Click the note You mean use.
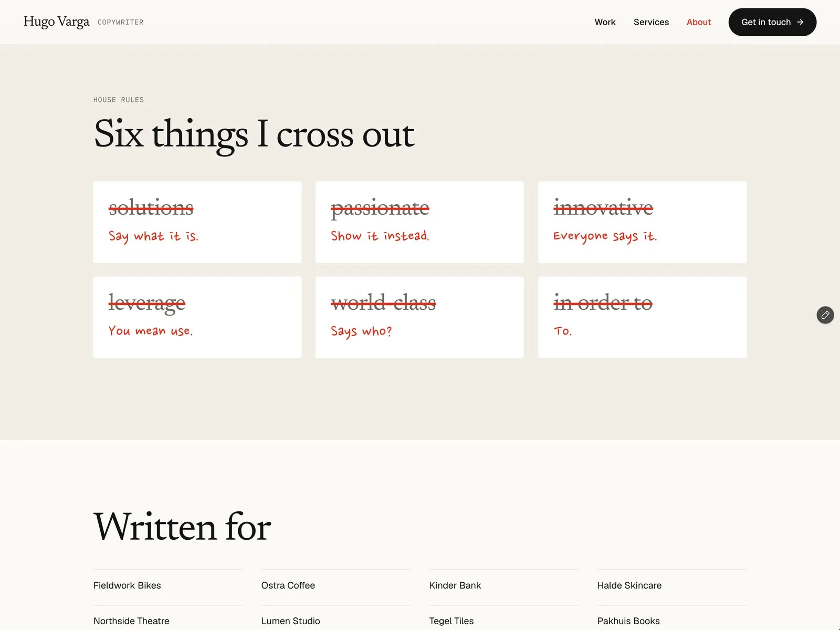 [x=150, y=331]
